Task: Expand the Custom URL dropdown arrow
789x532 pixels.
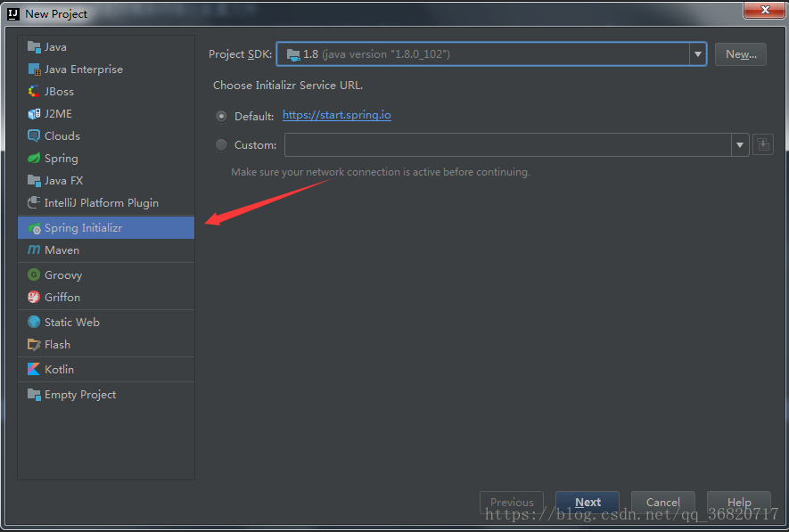Action: point(740,145)
